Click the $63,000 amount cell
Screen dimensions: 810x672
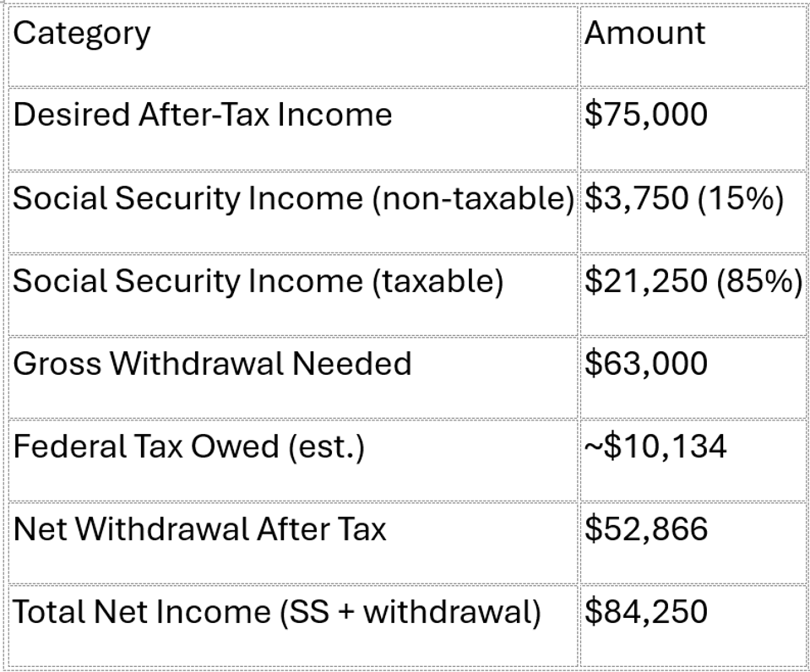[646, 364]
